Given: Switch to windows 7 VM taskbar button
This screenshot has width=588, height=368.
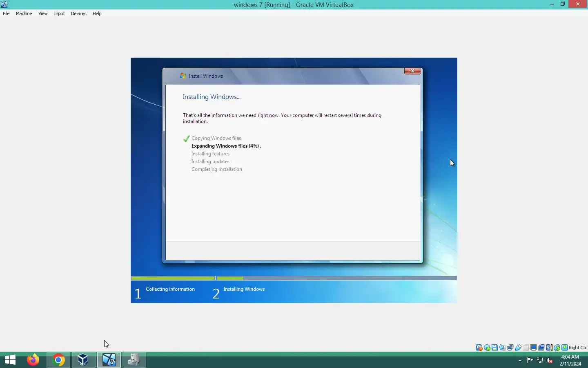Looking at the screenshot, I should pyautogui.click(x=109, y=360).
